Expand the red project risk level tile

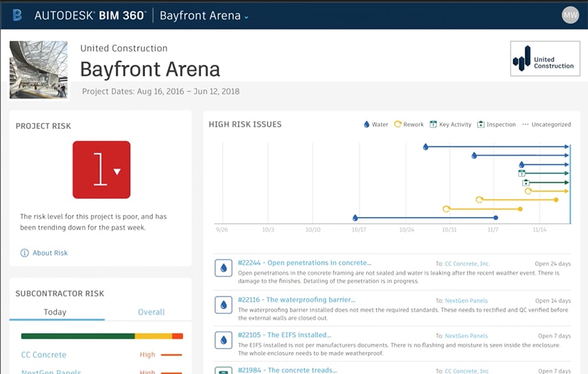tap(102, 170)
